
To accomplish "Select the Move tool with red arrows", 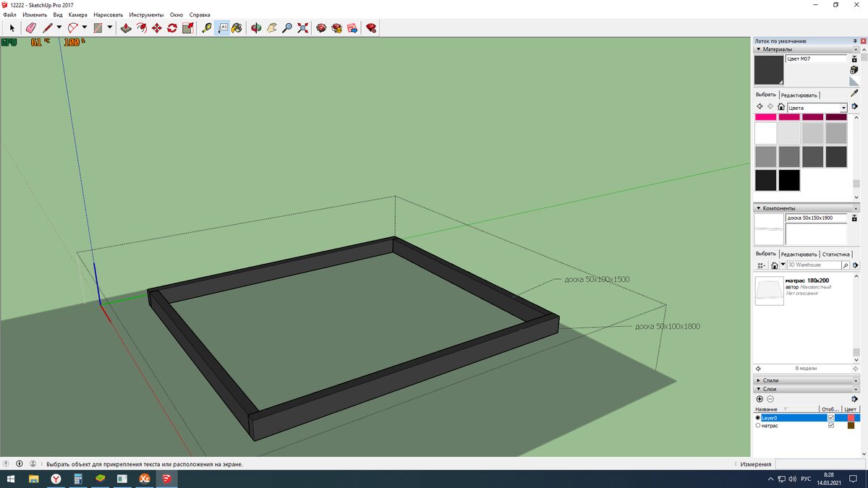I will [157, 28].
